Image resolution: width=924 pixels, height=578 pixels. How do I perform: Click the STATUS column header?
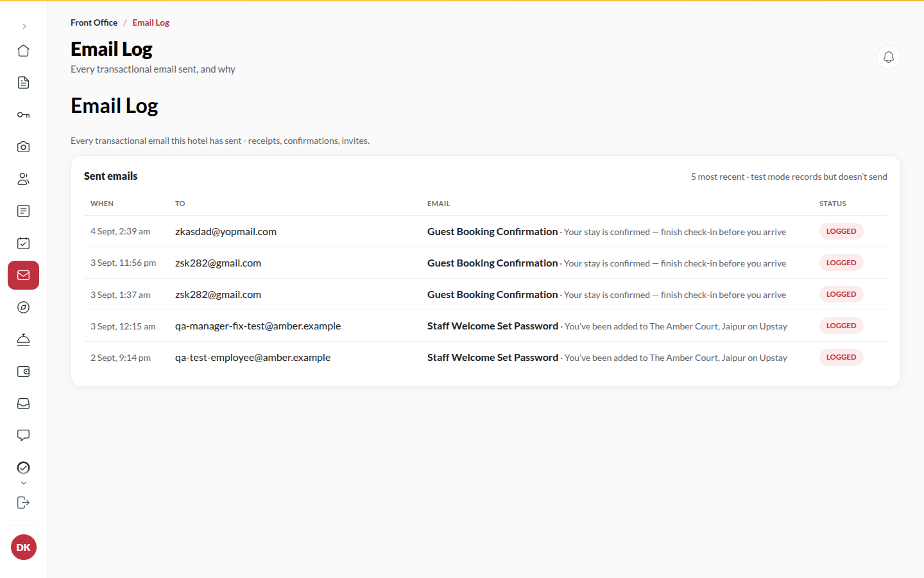coord(833,204)
